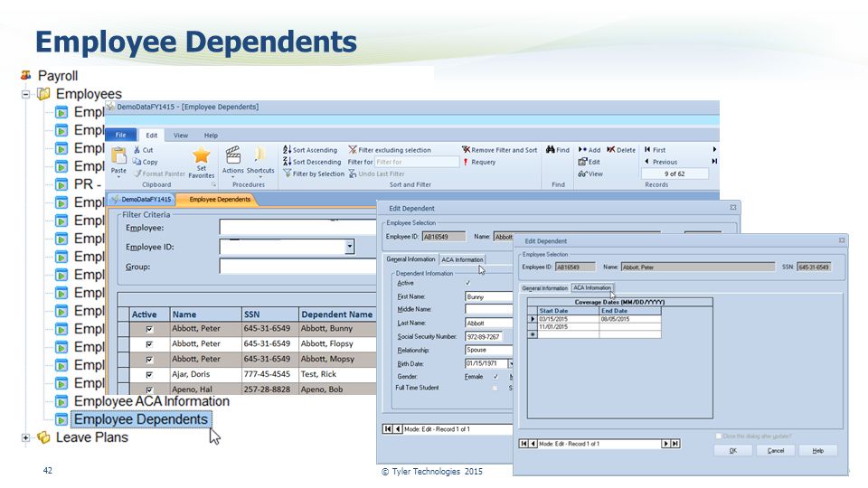Go to first record in back dialog navigator
This screenshot has height=488, width=868.
coord(388,428)
